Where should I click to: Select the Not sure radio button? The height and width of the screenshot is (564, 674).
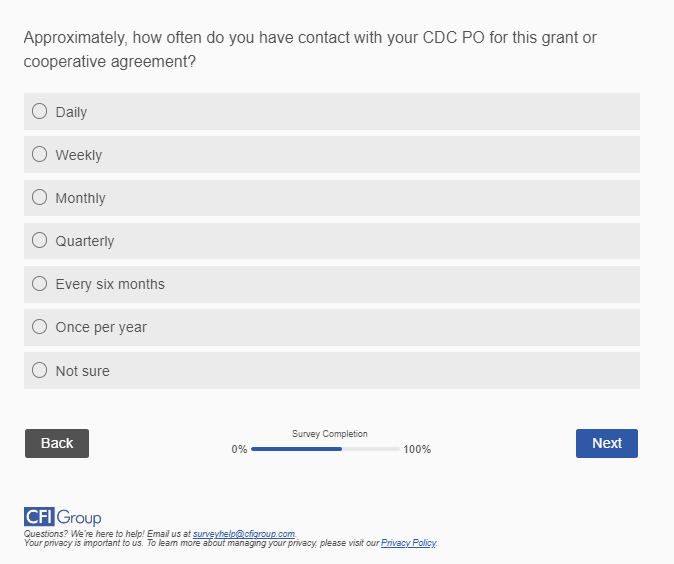40,370
